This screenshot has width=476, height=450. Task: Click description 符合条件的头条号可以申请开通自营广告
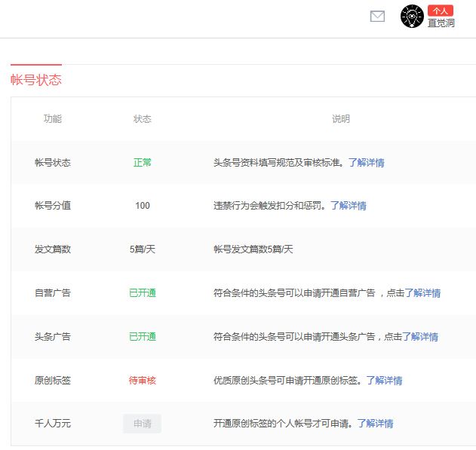(x=294, y=293)
